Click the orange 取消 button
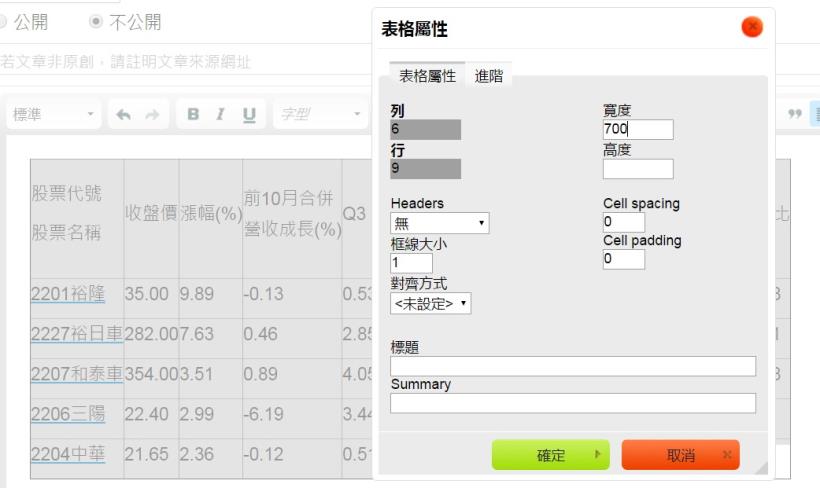 (x=680, y=455)
